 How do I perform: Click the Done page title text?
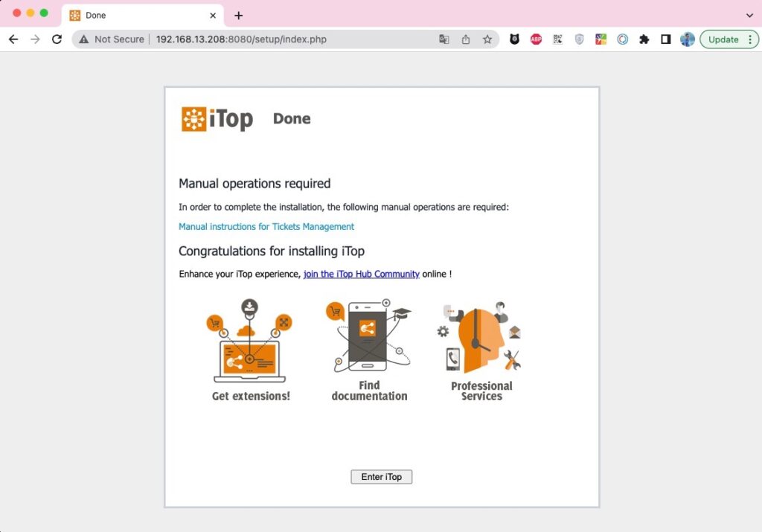click(292, 118)
